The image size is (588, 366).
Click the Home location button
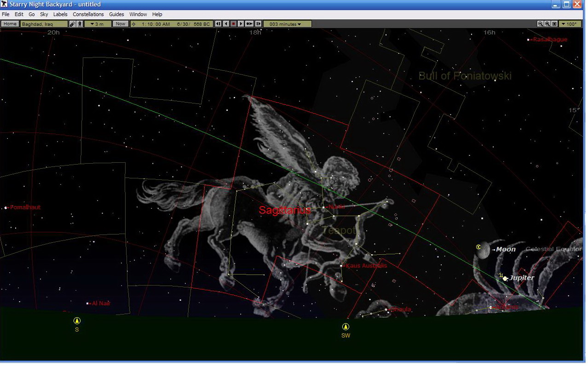(x=10, y=24)
